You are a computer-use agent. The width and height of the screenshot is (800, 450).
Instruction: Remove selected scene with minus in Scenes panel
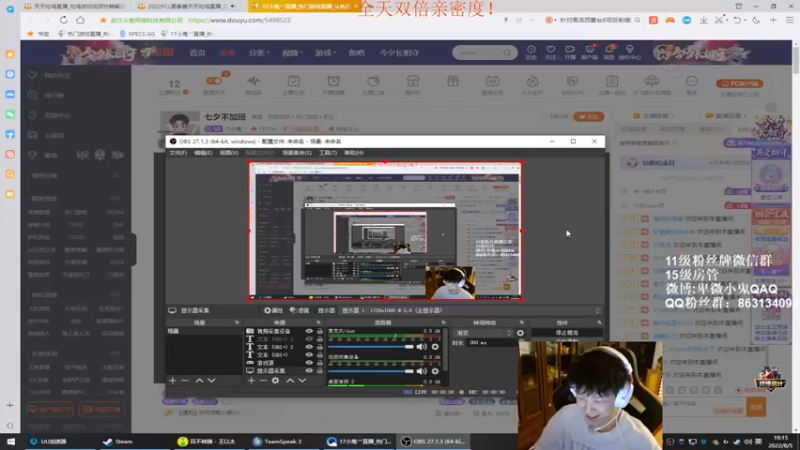(x=185, y=381)
